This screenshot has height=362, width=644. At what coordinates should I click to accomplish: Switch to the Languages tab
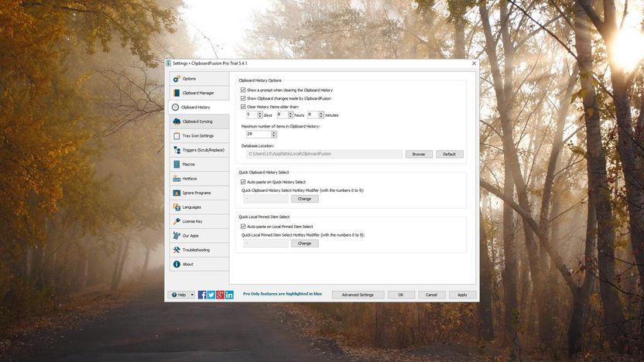(199, 207)
